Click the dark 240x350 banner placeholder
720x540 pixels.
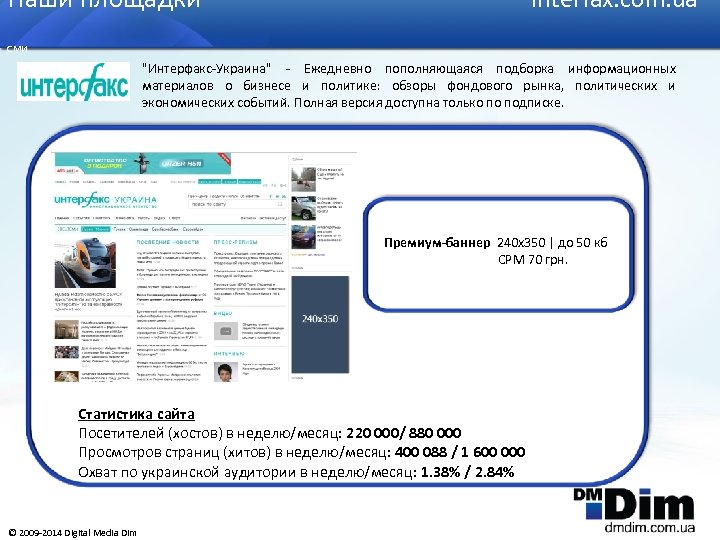click(x=320, y=324)
